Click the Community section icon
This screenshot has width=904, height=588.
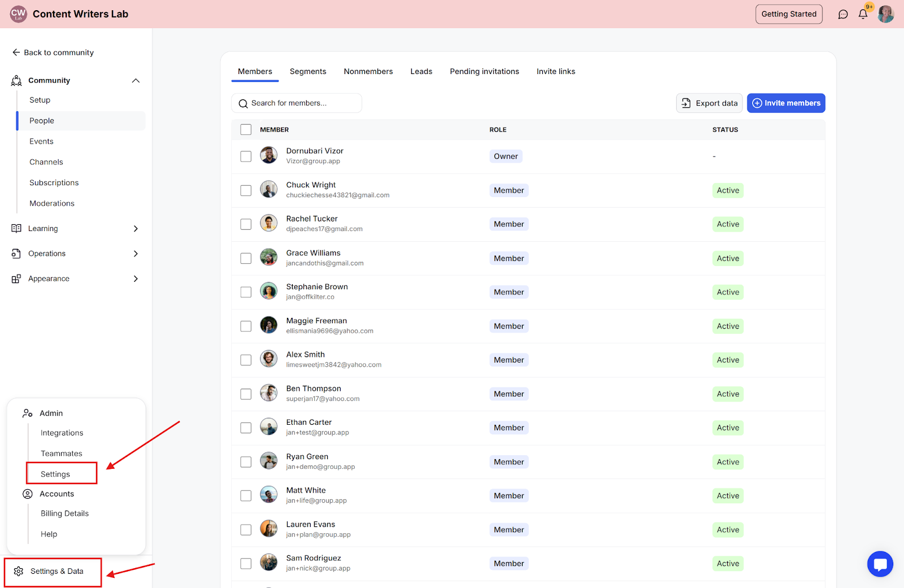point(16,81)
